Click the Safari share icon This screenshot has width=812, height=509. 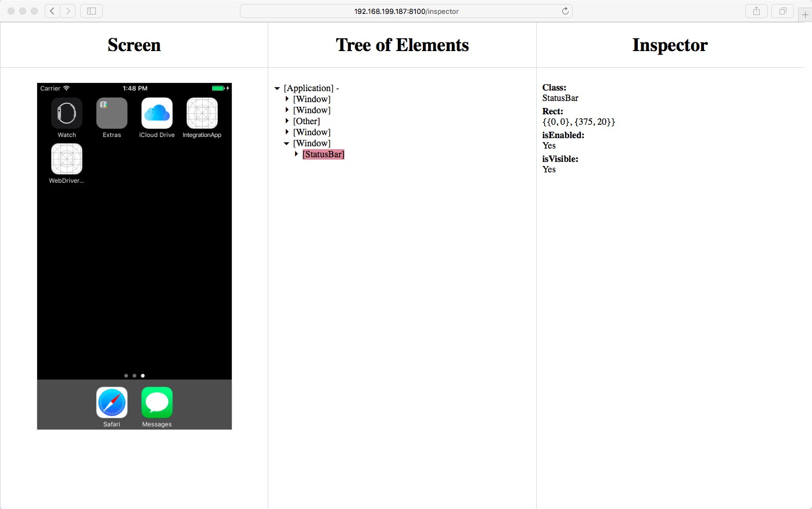[756, 11]
